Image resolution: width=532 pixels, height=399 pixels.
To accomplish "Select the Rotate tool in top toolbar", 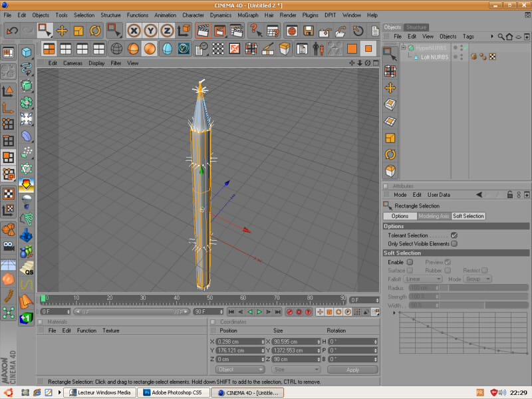I will click(x=95, y=31).
